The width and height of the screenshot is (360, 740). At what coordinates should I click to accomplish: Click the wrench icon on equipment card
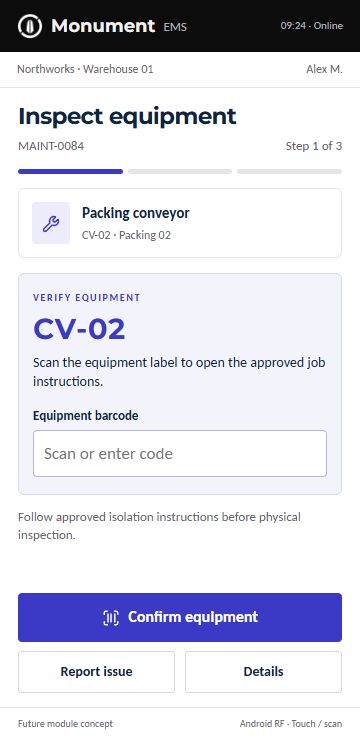(x=51, y=223)
